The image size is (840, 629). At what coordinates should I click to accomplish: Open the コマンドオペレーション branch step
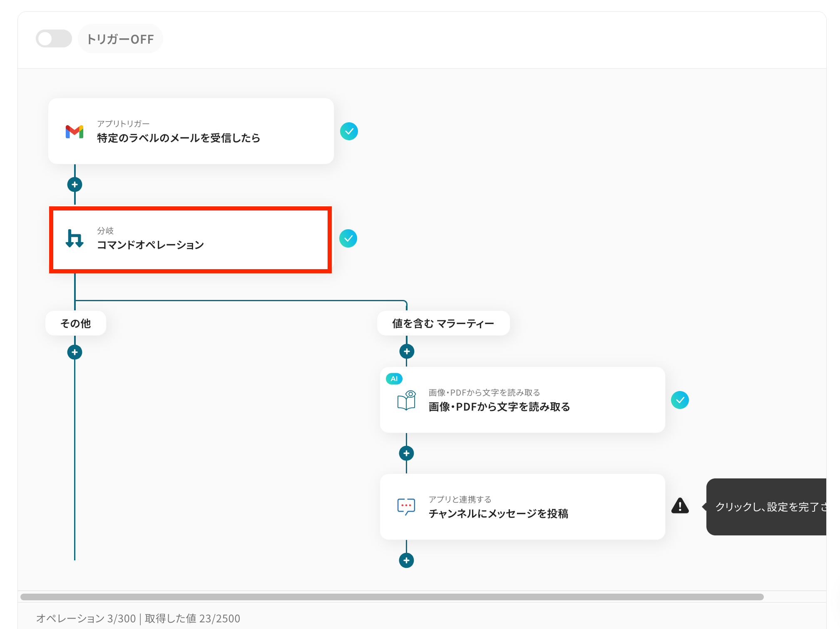(x=151, y=245)
